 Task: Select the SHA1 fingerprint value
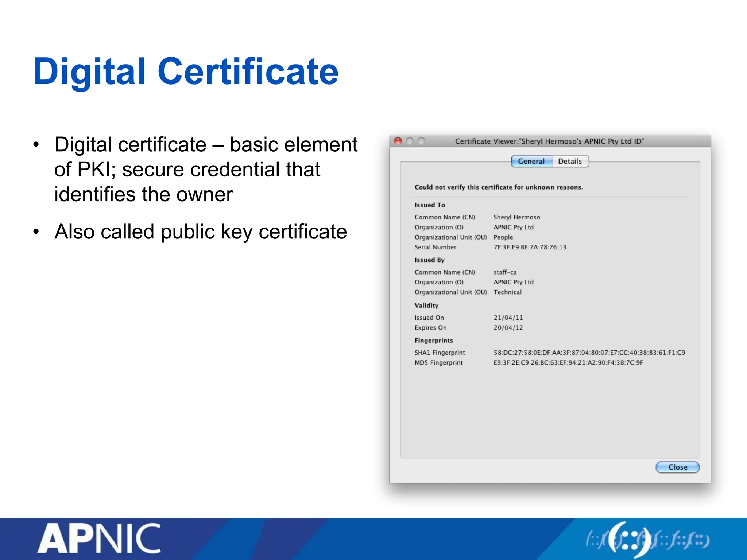pos(589,353)
